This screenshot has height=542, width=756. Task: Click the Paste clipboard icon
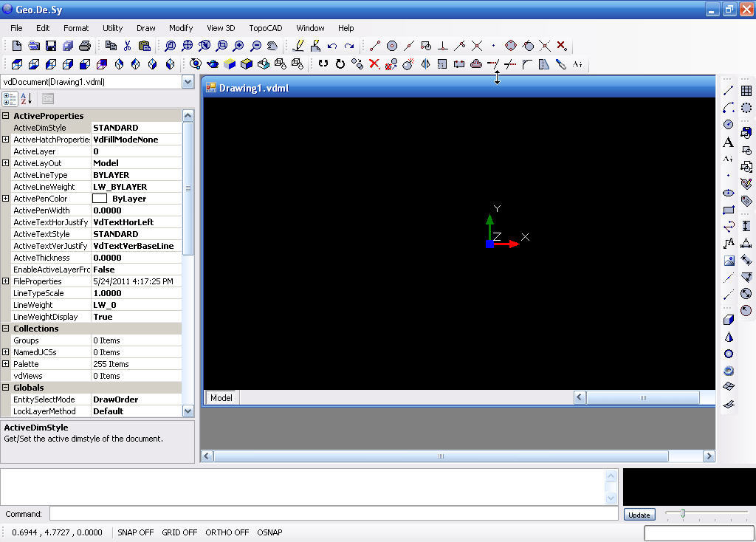pyautogui.click(x=144, y=45)
